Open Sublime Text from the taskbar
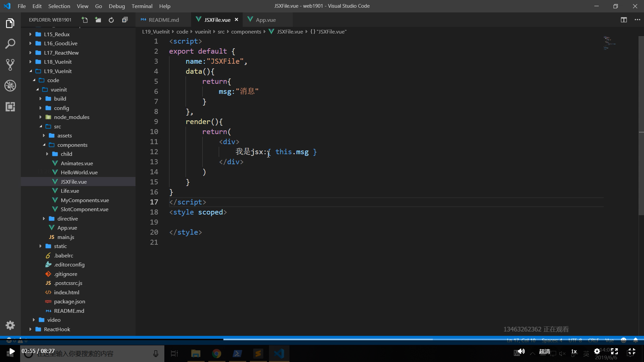Viewport: 644px width, 362px height. (x=258, y=354)
